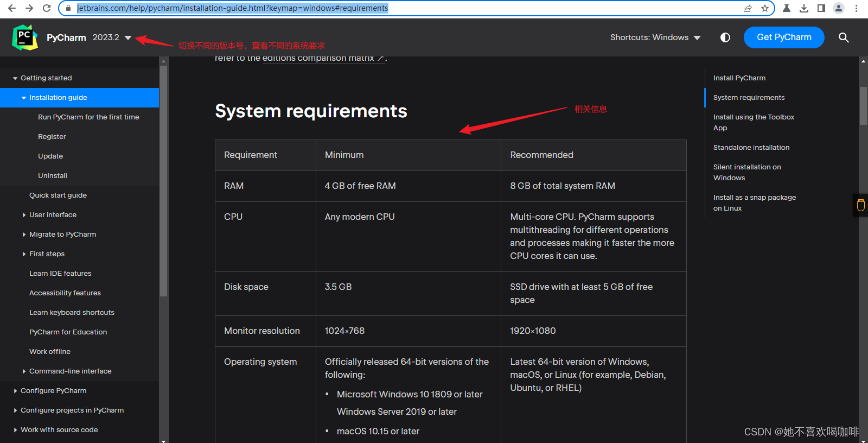Viewport: 868px width, 443px height.
Task: Jump to Standalone installation section
Action: [x=751, y=148]
